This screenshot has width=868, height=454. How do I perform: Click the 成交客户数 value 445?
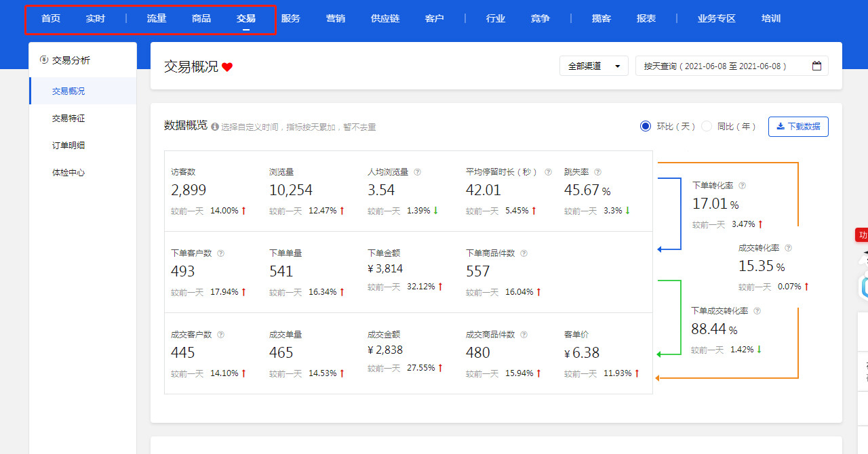[183, 353]
